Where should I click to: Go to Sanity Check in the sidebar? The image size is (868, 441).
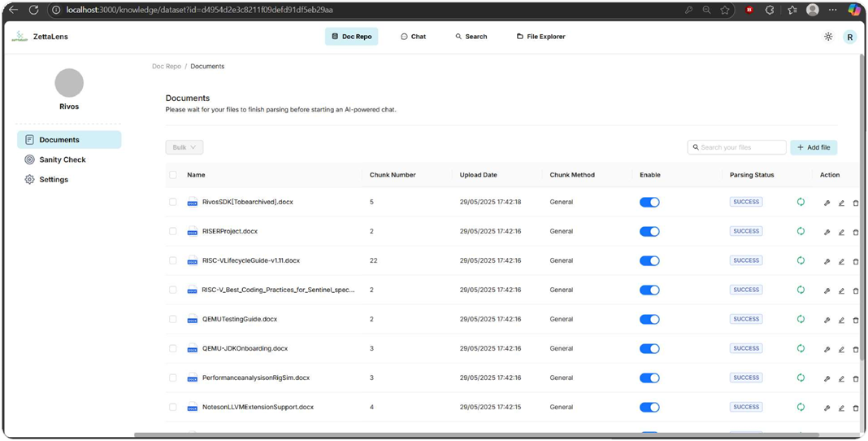pos(63,159)
